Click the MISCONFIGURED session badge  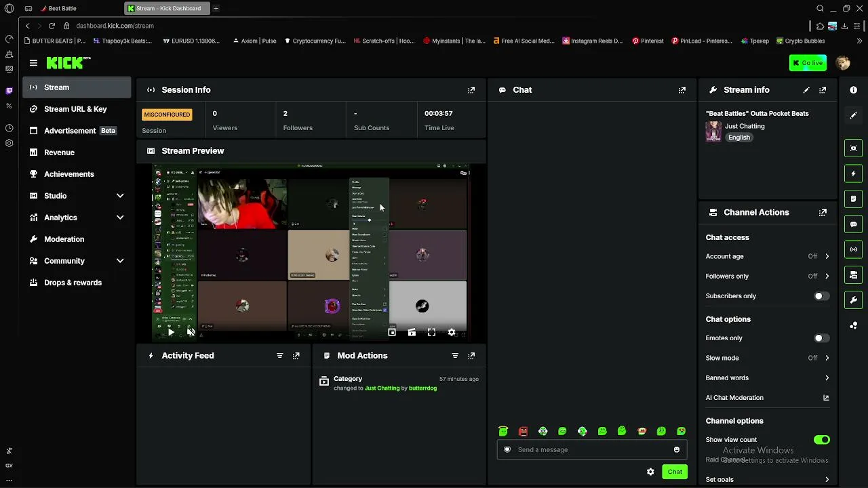click(x=167, y=115)
